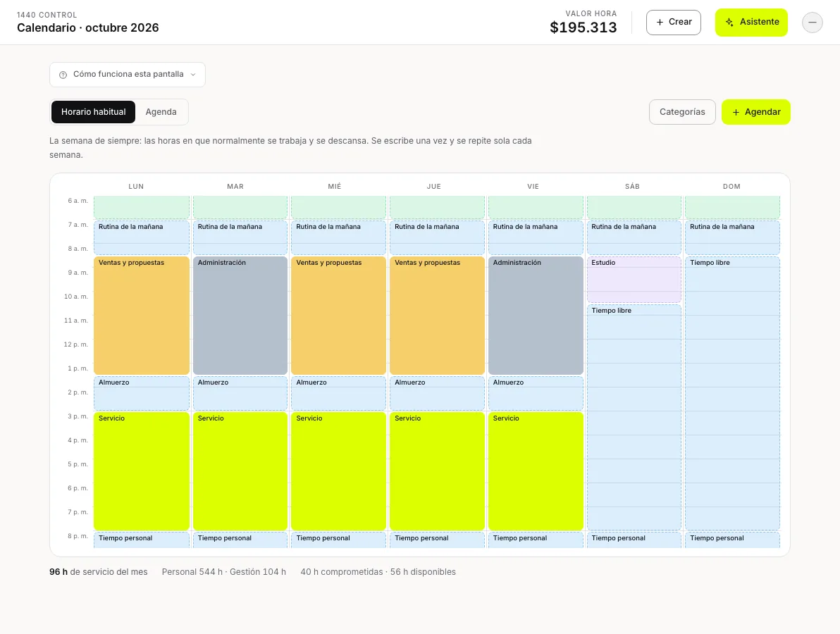Image resolution: width=840 pixels, height=634 pixels.
Task: Select Tuesday's Rutina de la mañana block
Action: [240, 238]
